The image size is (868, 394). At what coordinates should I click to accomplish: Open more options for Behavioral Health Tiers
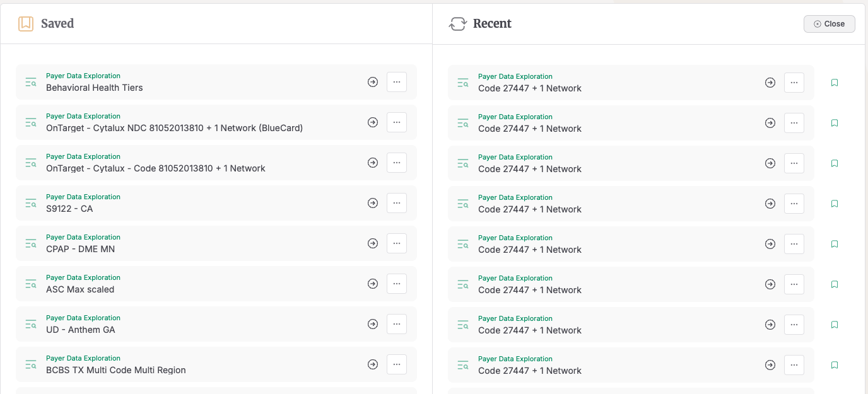[397, 82]
